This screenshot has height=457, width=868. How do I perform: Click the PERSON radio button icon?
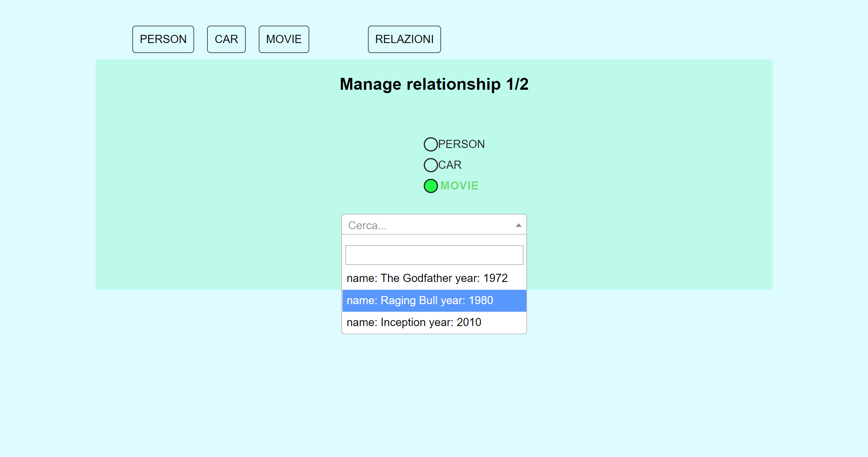pos(431,144)
